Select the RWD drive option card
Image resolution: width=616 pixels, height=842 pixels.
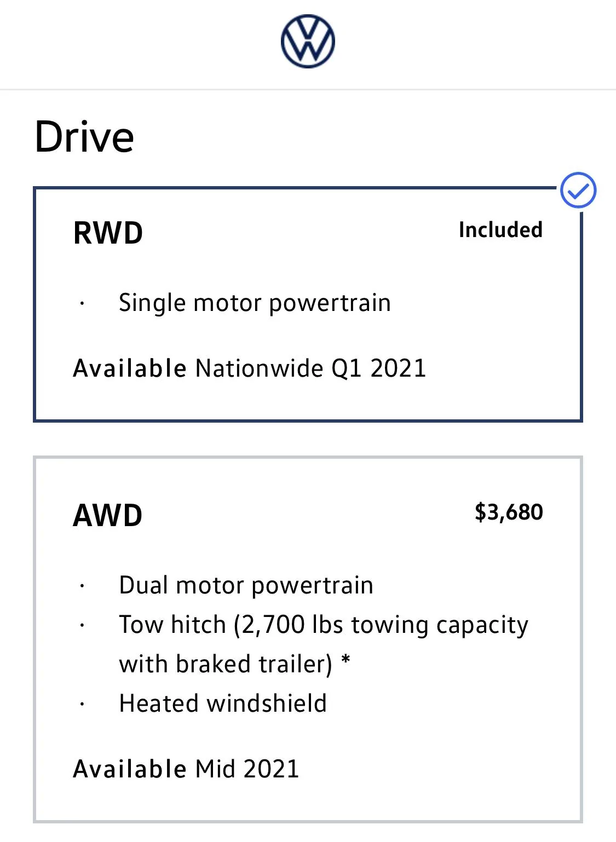[308, 304]
